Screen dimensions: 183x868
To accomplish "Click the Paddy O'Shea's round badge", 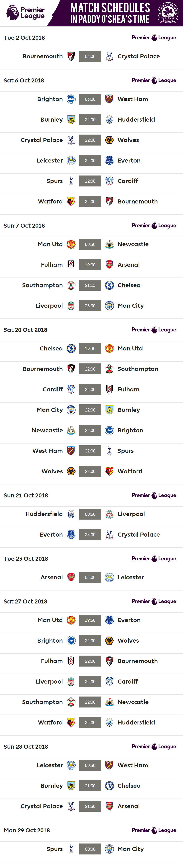I will pos(168,13).
